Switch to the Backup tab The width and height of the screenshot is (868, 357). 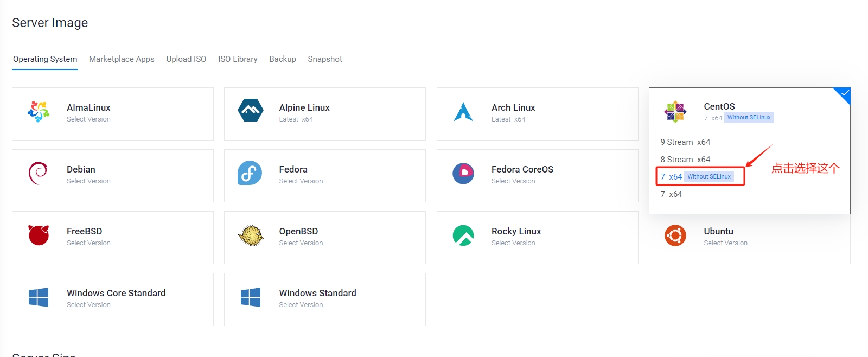coord(283,59)
